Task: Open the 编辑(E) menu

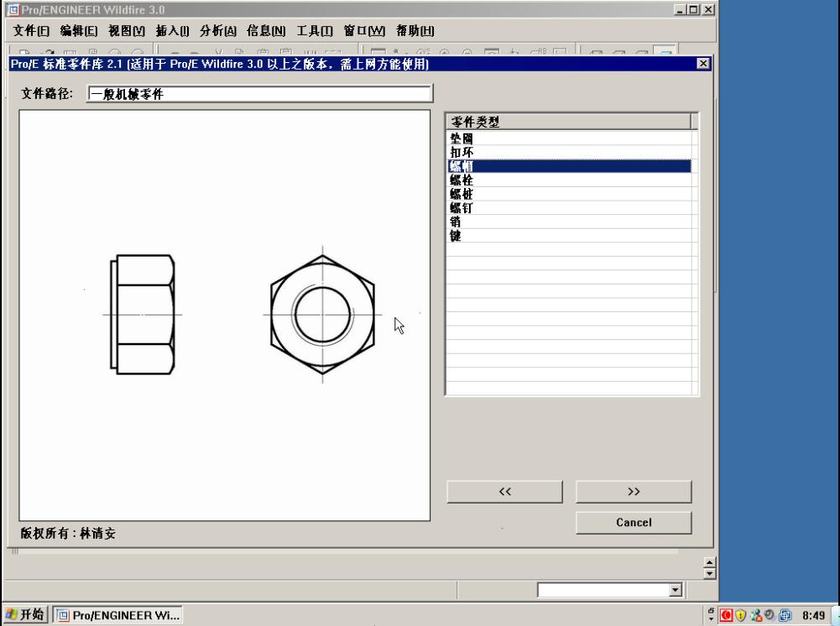Action: (x=79, y=31)
